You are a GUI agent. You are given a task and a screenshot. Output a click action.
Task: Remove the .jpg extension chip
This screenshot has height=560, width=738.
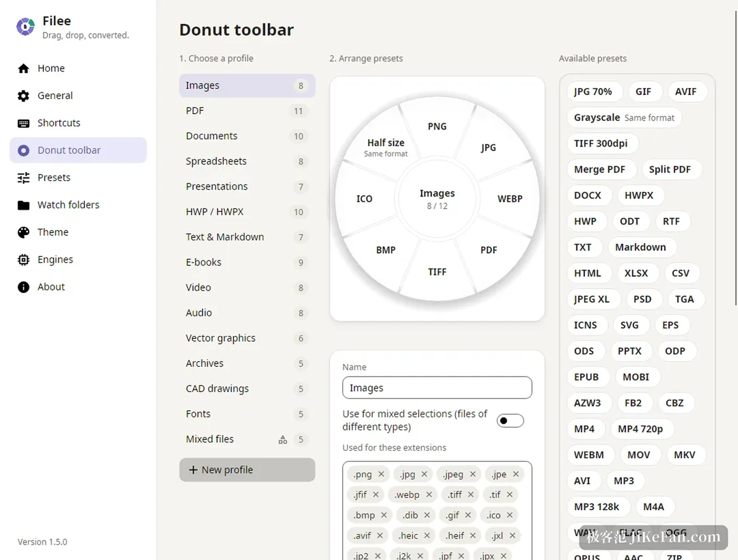[424, 474]
